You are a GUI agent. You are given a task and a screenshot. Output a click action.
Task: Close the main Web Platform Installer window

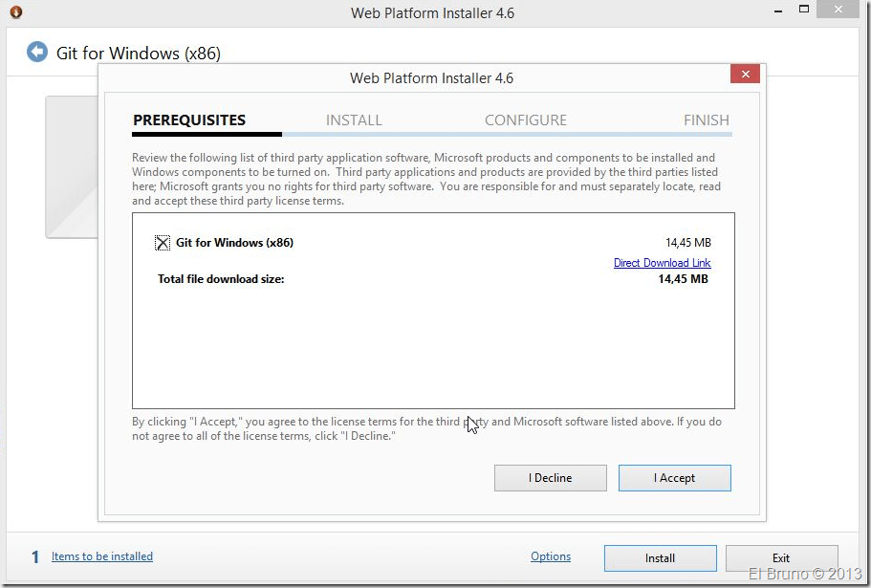(x=844, y=10)
